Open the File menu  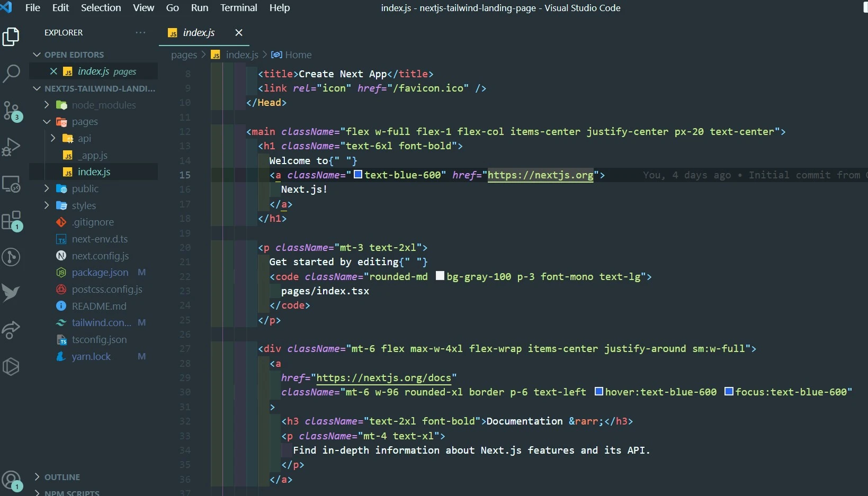point(33,8)
